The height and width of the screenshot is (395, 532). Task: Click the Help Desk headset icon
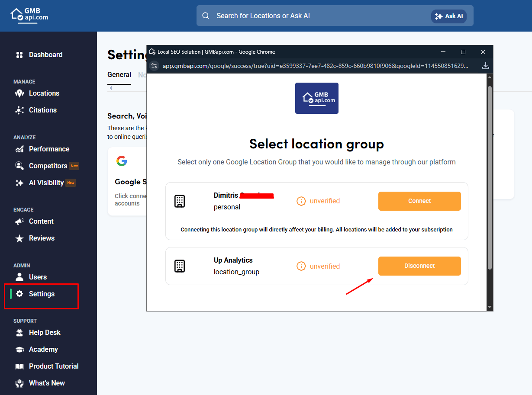coord(19,333)
